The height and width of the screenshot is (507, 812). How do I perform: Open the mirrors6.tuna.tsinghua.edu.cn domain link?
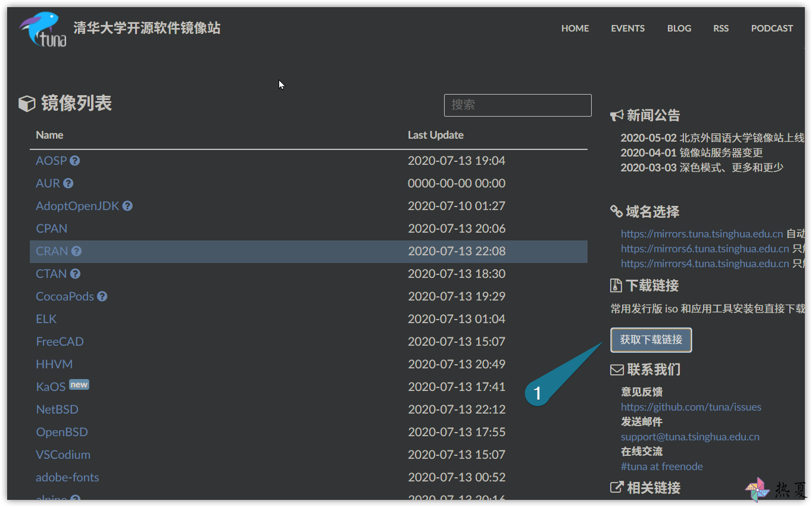[x=705, y=249]
